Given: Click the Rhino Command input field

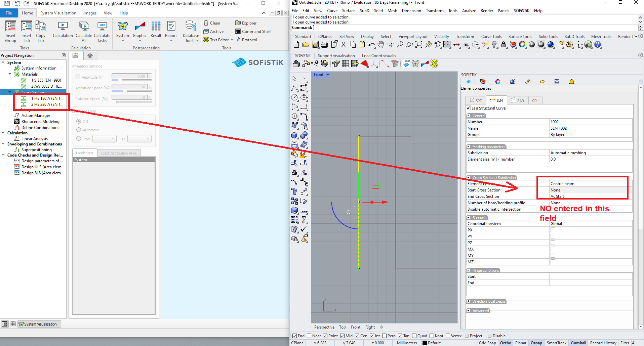Looking at the screenshot, I should (x=475, y=28).
